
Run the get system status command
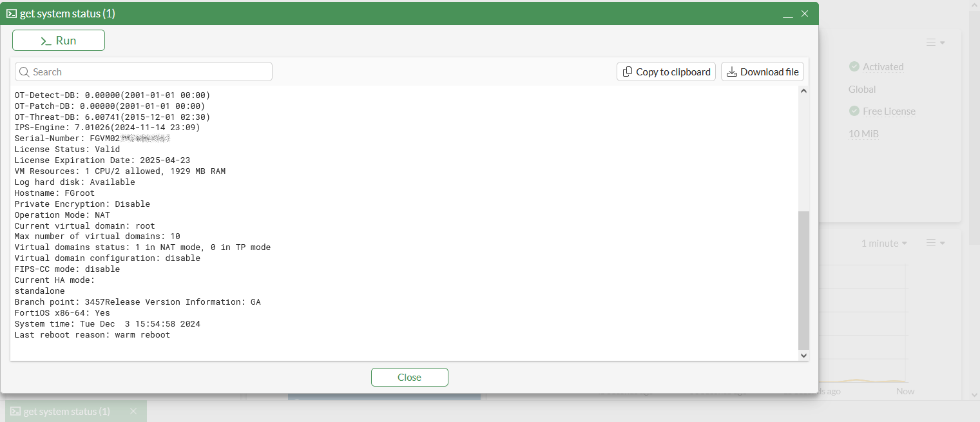(59, 41)
